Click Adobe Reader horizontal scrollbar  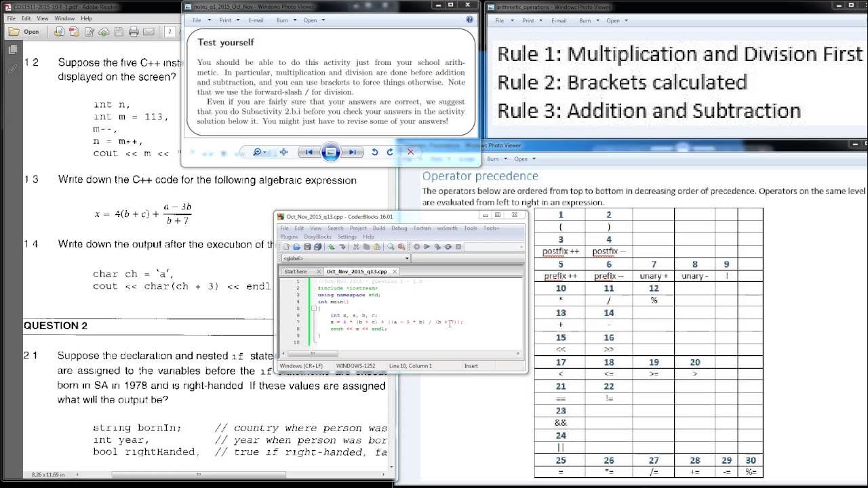point(198,474)
